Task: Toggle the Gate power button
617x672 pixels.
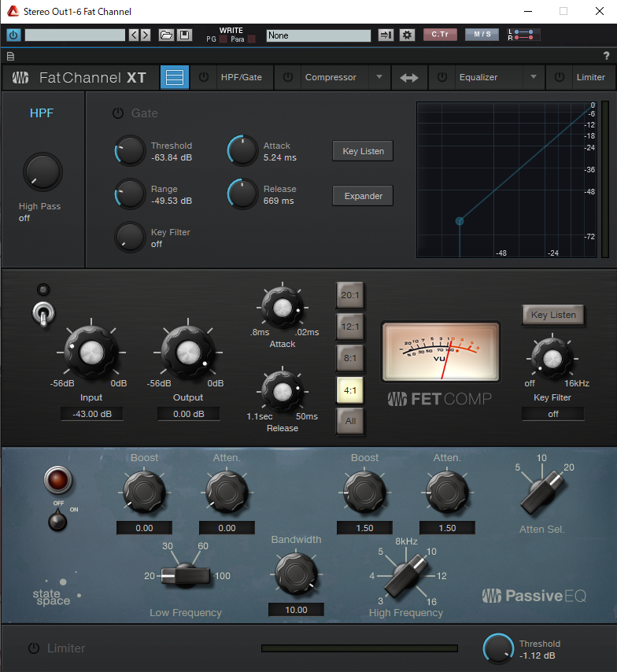Action: pyautogui.click(x=118, y=113)
